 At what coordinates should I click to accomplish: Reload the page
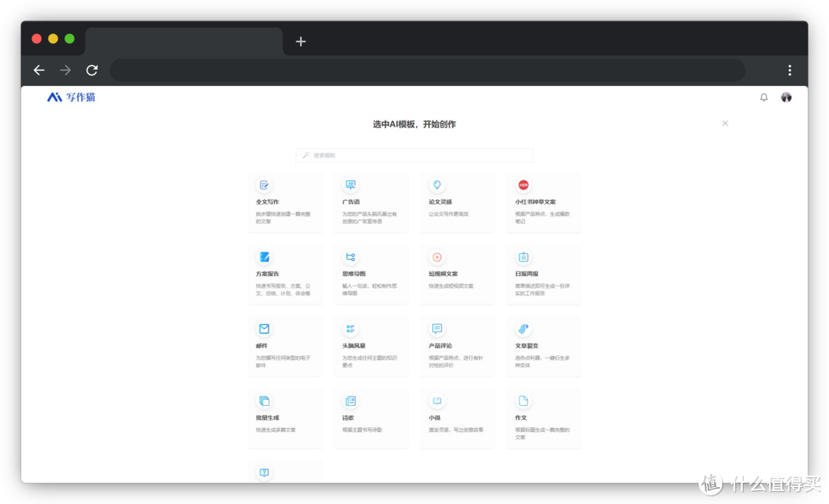coord(92,71)
